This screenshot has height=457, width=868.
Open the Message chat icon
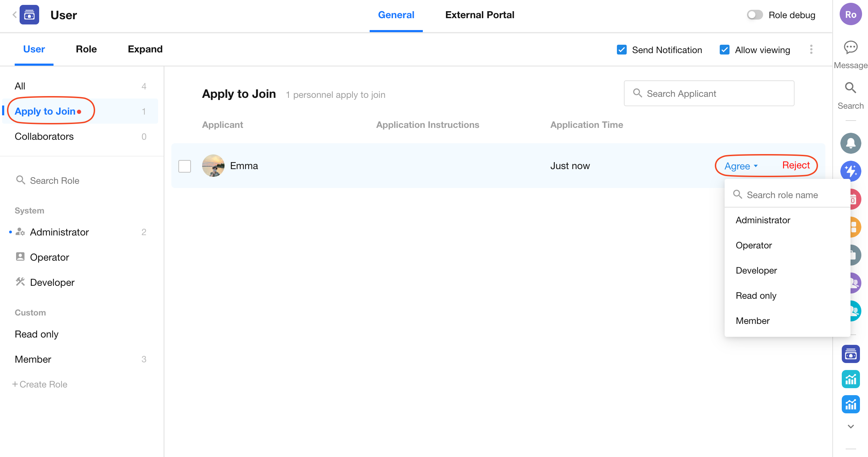850,48
